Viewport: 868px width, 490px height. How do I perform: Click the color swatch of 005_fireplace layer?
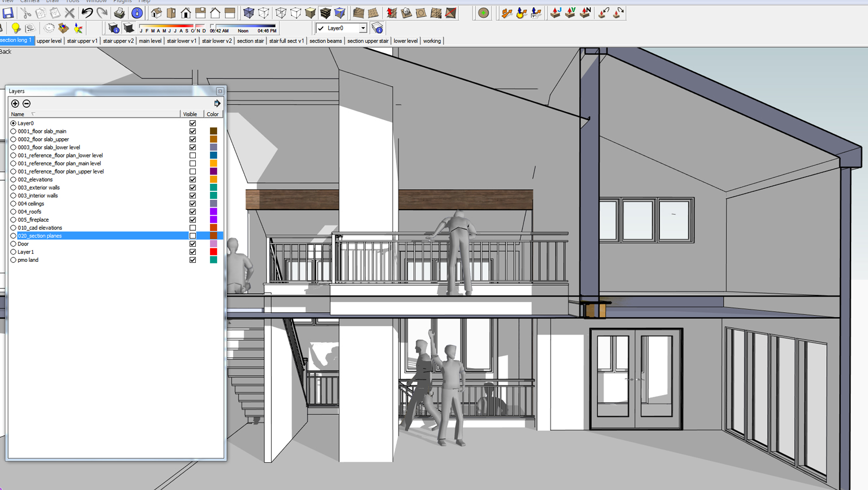[x=213, y=220]
